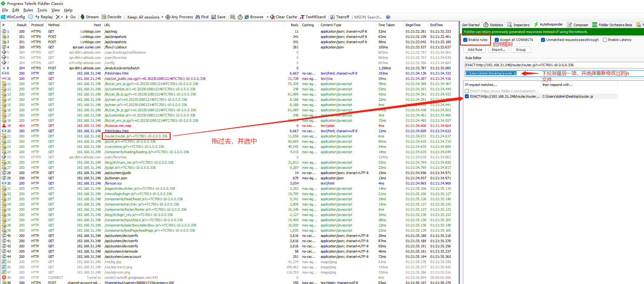This screenshot has height=284, width=644.
Task: Click the timer stopwatch icon
Action: [x=240, y=17]
